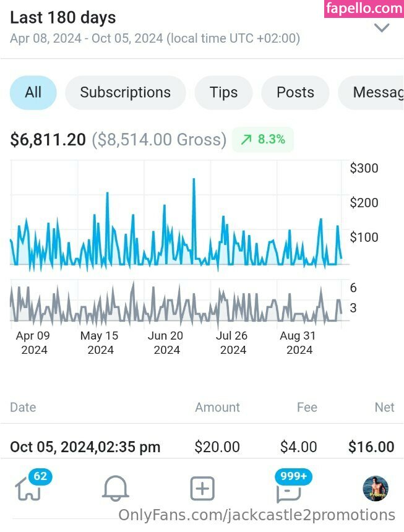Switch to the Tips tab
Viewport: 404px width, 532px height.
tap(223, 93)
